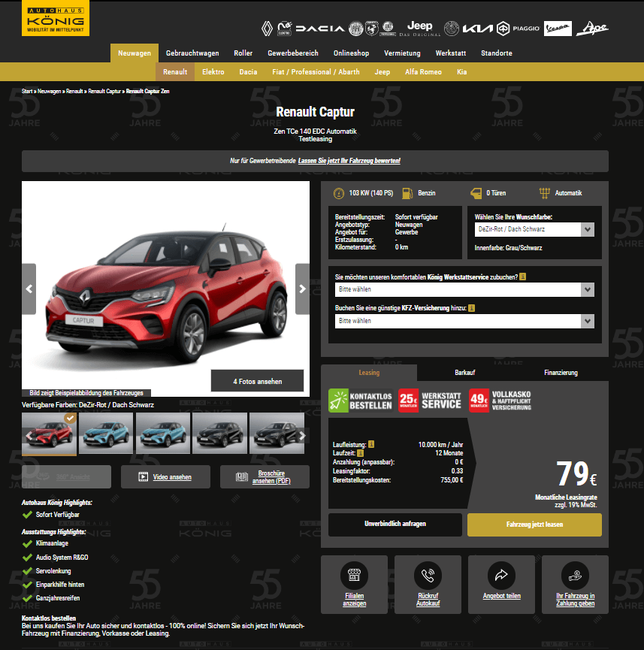This screenshot has width=644, height=650.
Task: Open the Broschüre ansehen (PDF) button
Action: click(265, 476)
